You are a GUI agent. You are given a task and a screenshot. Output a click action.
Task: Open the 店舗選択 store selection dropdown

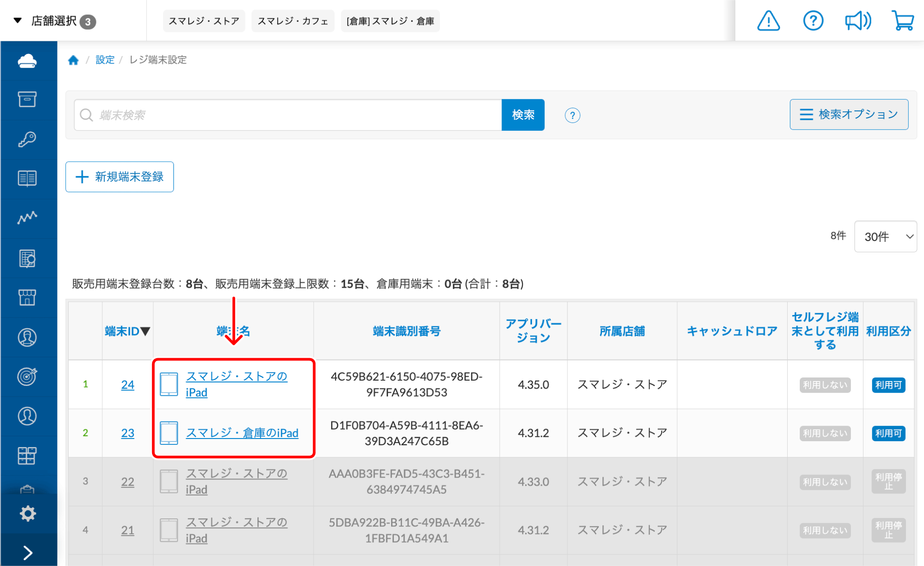click(55, 21)
